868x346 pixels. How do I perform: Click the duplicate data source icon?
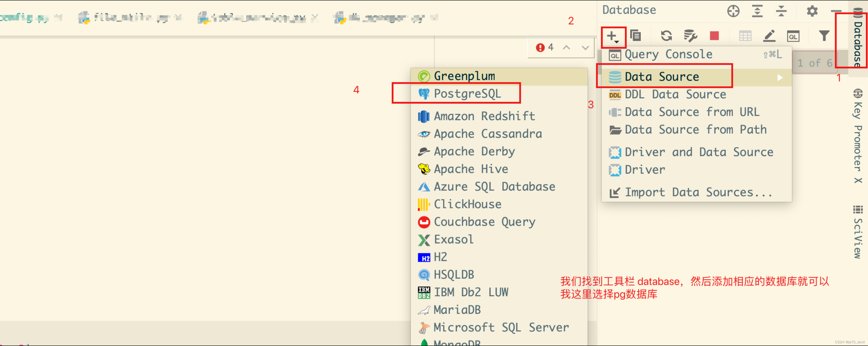click(x=635, y=36)
